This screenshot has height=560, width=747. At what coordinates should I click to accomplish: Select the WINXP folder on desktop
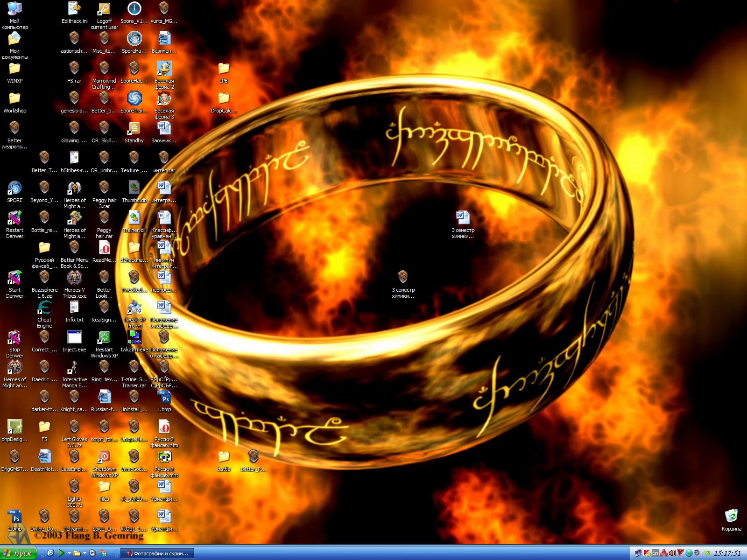tap(14, 72)
